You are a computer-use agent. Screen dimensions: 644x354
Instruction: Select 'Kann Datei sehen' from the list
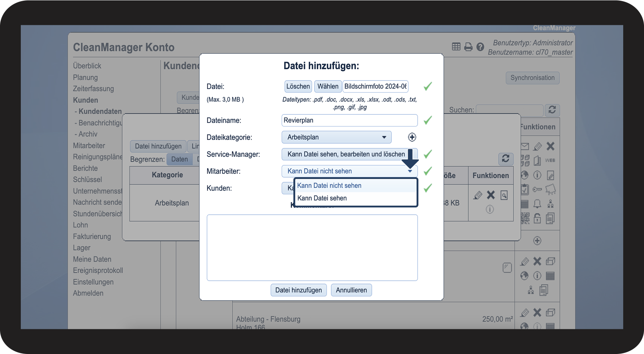coord(322,198)
